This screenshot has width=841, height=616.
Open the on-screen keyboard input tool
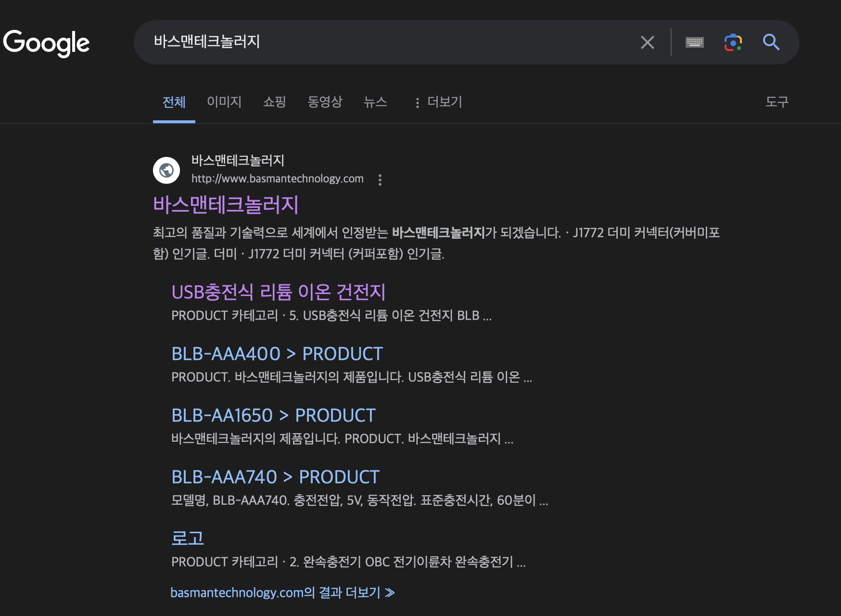(694, 42)
